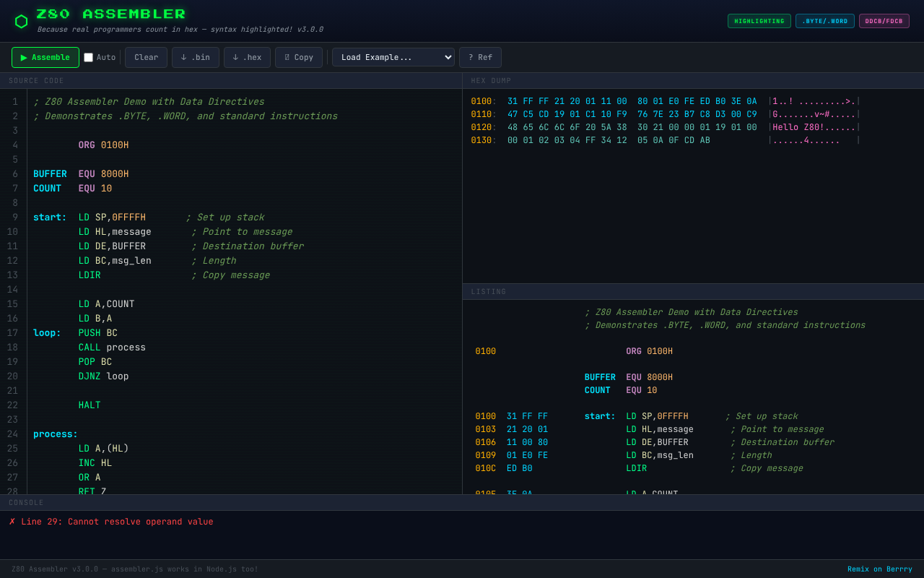Click the footer version text
This screenshot has height=578, width=924.
click(x=135, y=569)
